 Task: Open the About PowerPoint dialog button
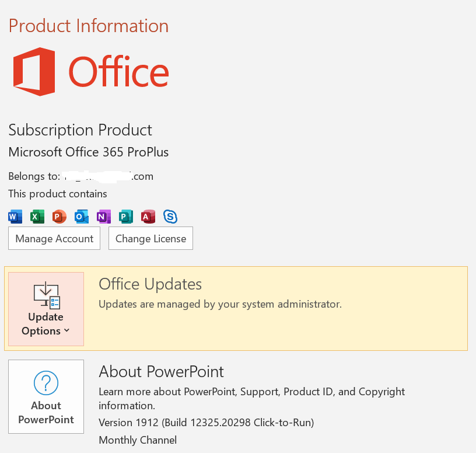46,397
